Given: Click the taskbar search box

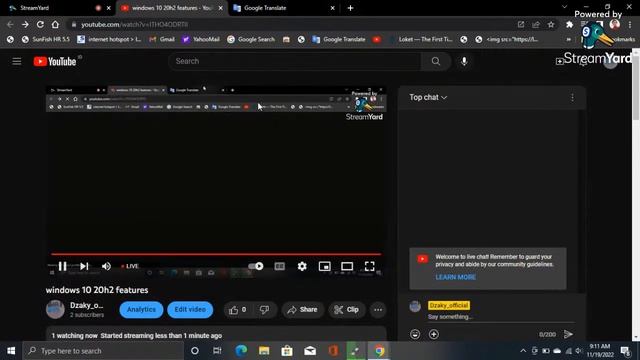Looking at the screenshot, I should 103,351.
